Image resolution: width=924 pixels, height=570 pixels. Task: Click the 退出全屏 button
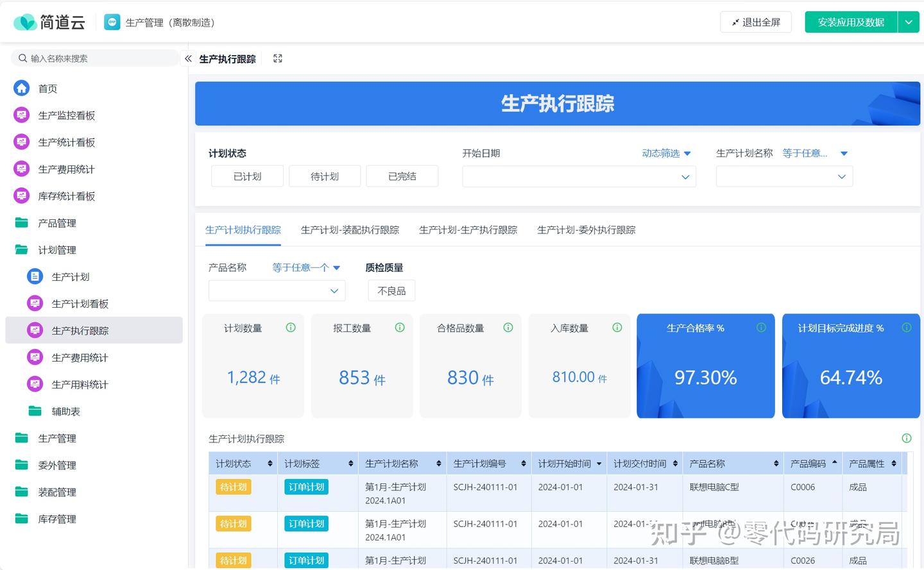[x=755, y=22]
